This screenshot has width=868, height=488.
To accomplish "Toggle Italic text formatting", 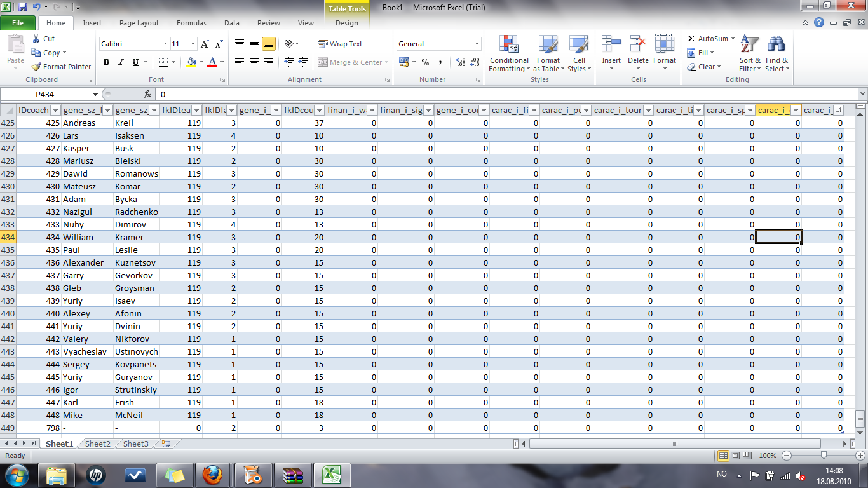I will pos(121,62).
